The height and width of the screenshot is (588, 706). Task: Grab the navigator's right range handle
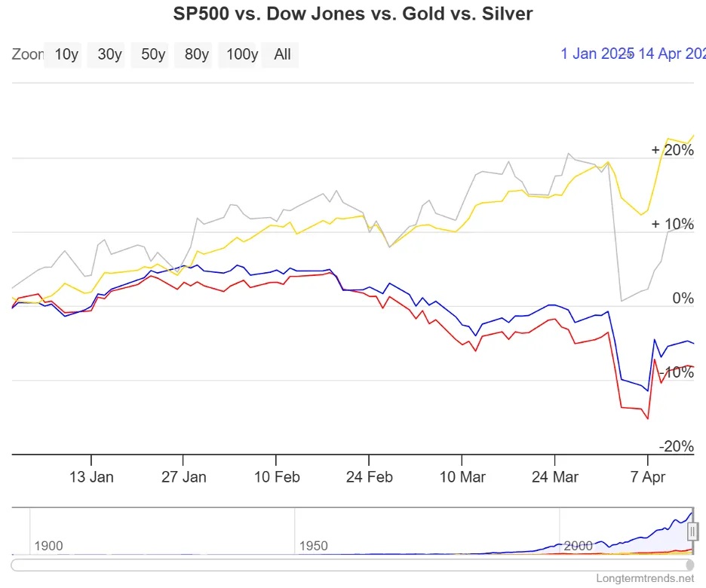694,531
